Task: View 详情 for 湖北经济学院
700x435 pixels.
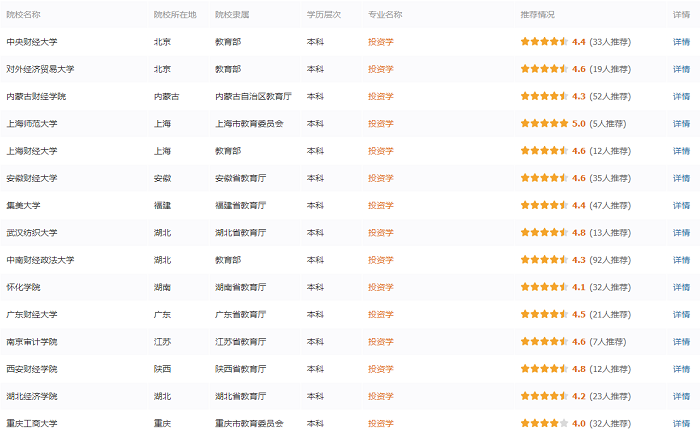Action: [681, 396]
